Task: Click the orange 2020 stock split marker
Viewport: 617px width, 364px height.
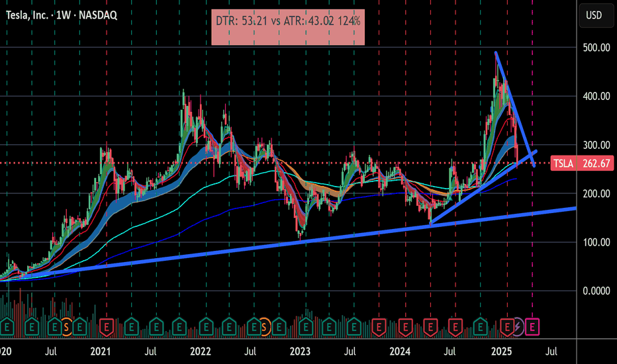Action: point(66,327)
